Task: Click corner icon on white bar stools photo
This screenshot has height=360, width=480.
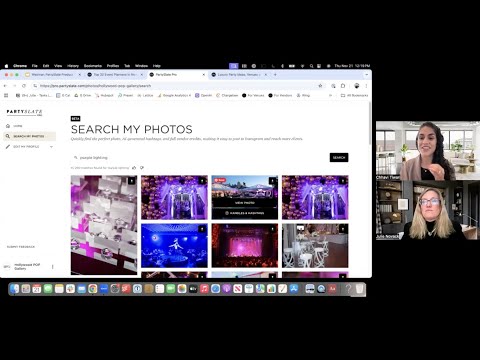Action: 343,229
